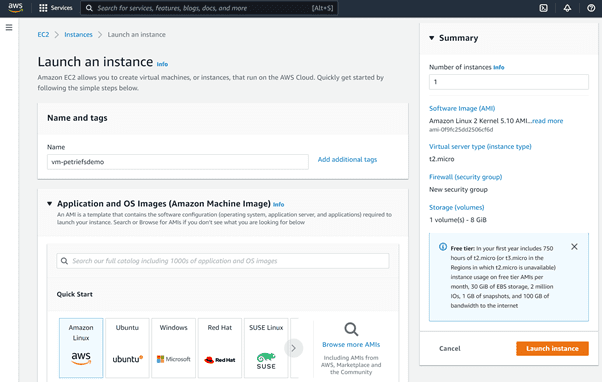Open Info link beside Launch an instance
The height and width of the screenshot is (382, 602).
(162, 64)
